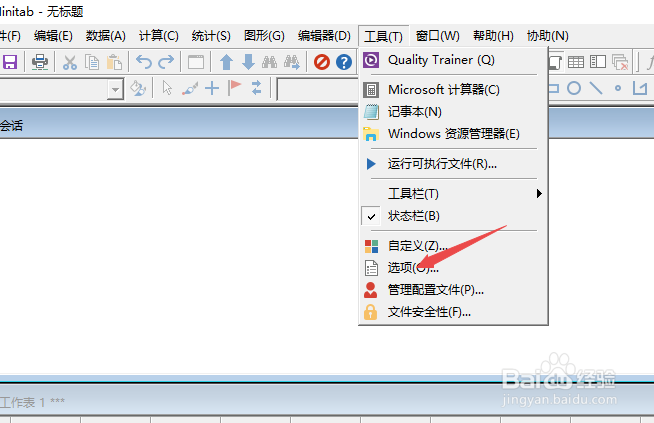Screen dimensions: 654x423
Task: Click the paint bucket tool icon
Action: click(138, 88)
